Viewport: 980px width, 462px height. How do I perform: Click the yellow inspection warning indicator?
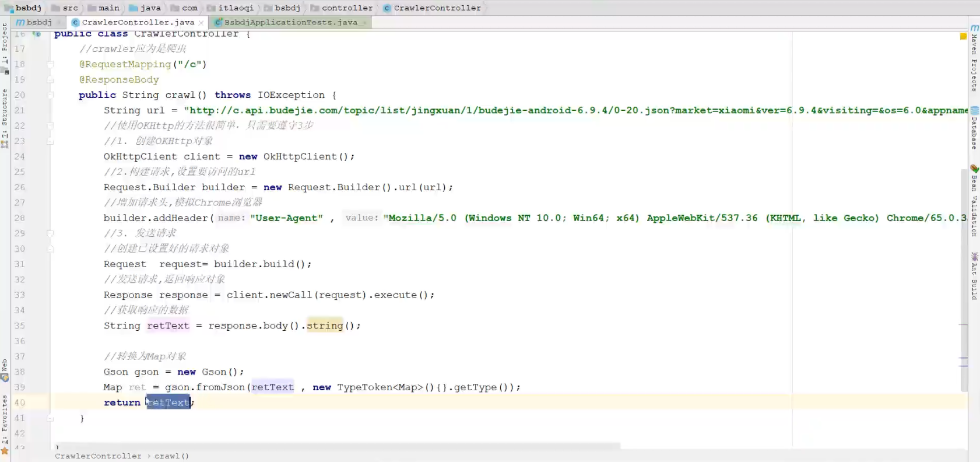(x=963, y=36)
